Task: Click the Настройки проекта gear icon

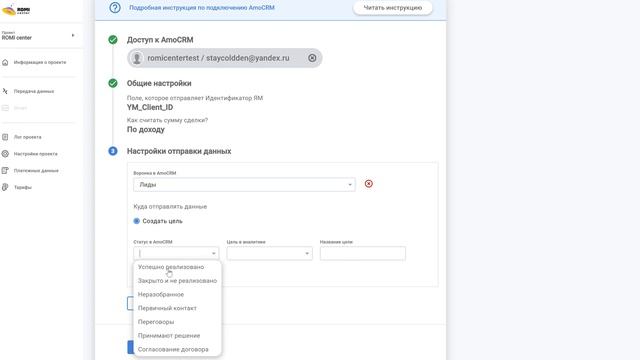Action: point(5,154)
